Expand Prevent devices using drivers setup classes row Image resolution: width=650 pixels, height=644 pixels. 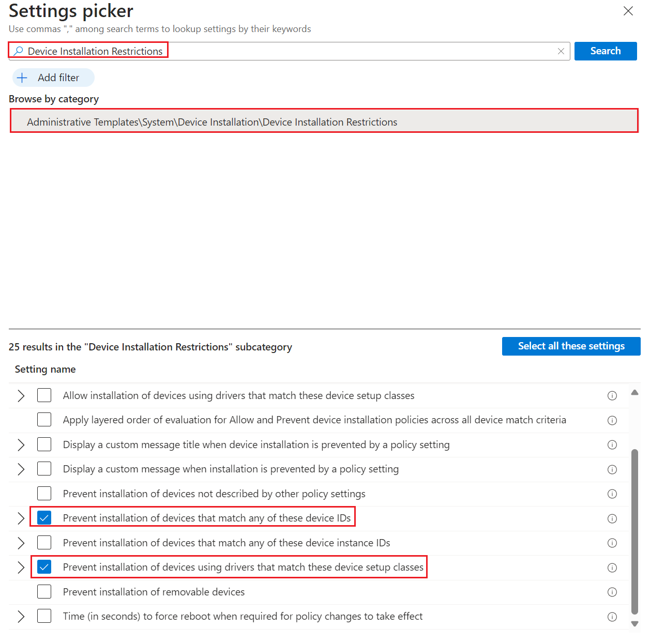coord(21,567)
